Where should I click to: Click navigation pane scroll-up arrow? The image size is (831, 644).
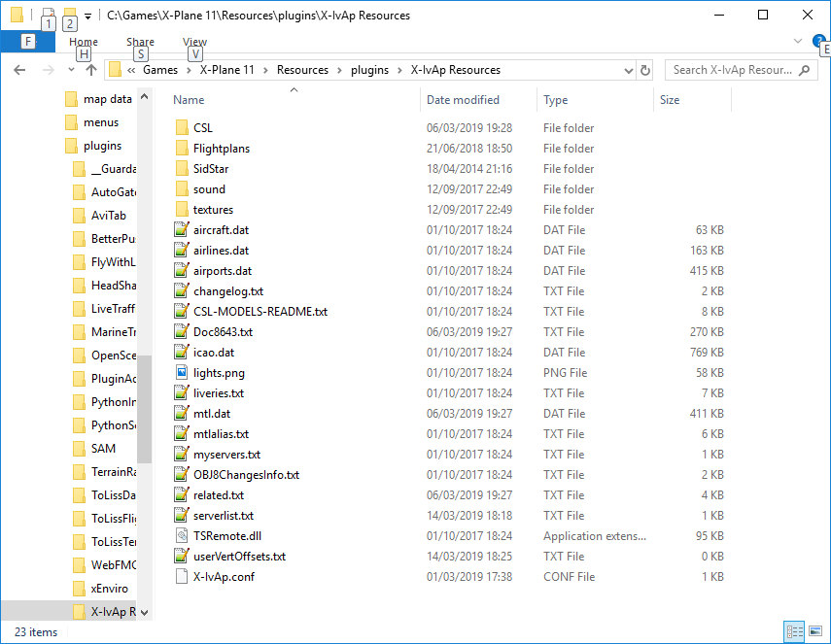[144, 97]
